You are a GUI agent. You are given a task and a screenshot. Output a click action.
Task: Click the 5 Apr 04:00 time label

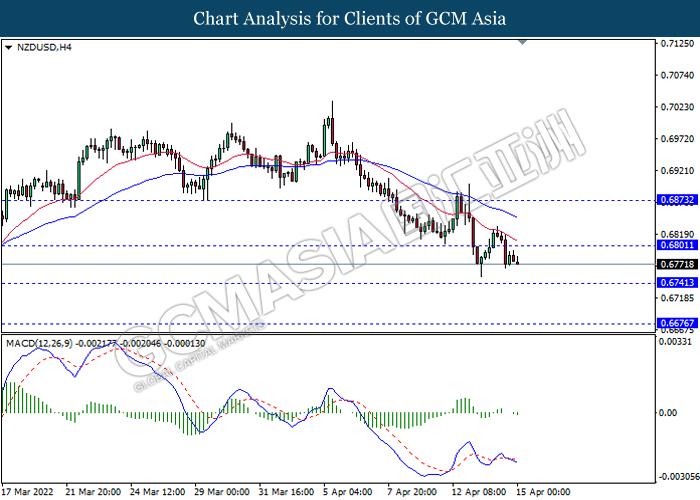348,492
